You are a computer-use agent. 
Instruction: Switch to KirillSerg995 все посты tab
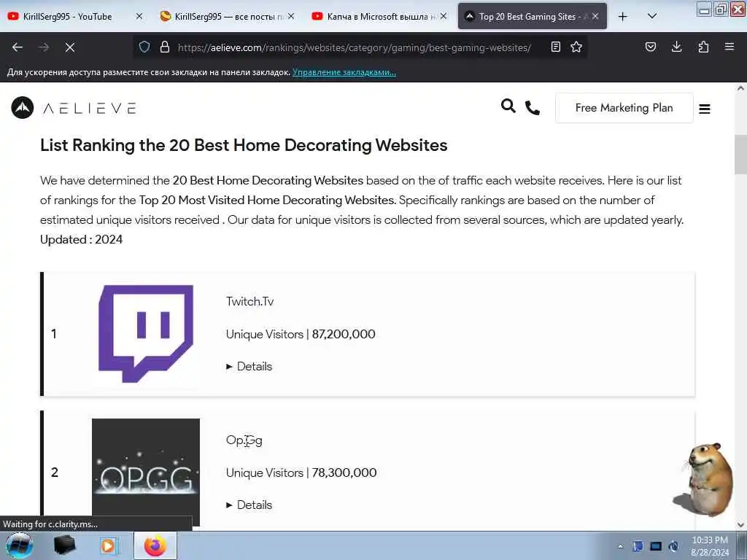[223, 17]
